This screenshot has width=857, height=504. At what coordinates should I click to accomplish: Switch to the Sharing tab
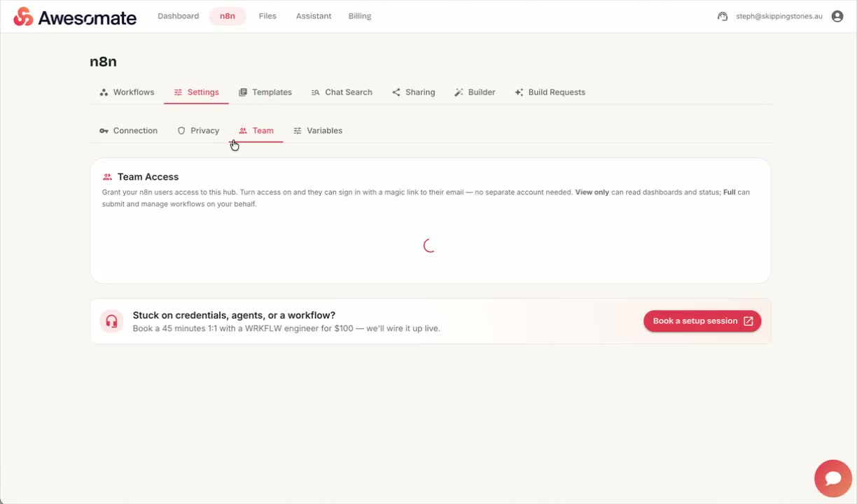(x=413, y=92)
